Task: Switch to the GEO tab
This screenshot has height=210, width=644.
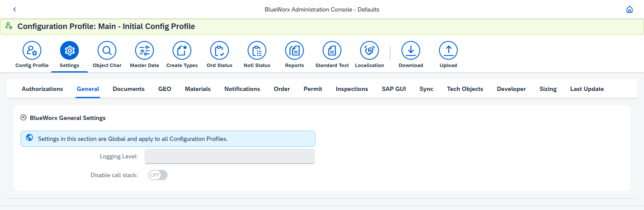Action: [165, 89]
